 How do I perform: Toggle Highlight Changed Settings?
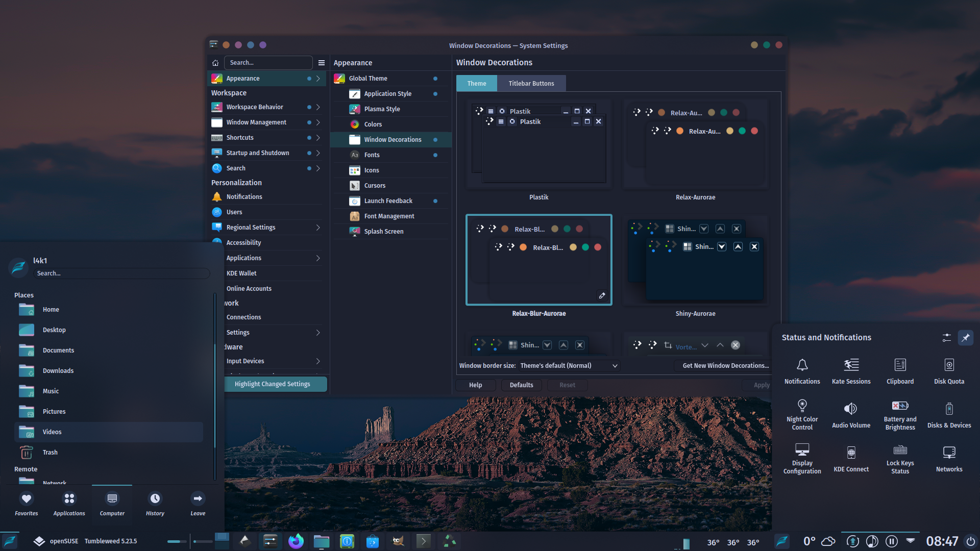272,384
